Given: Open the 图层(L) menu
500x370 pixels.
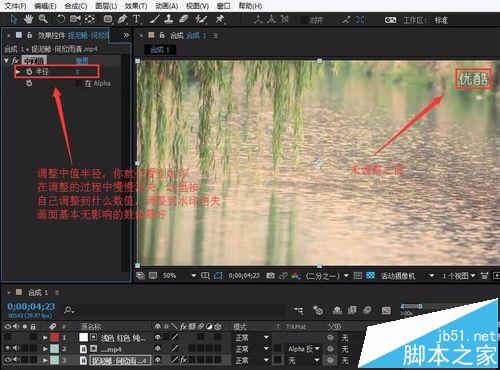Looking at the screenshot, I should (106, 6).
